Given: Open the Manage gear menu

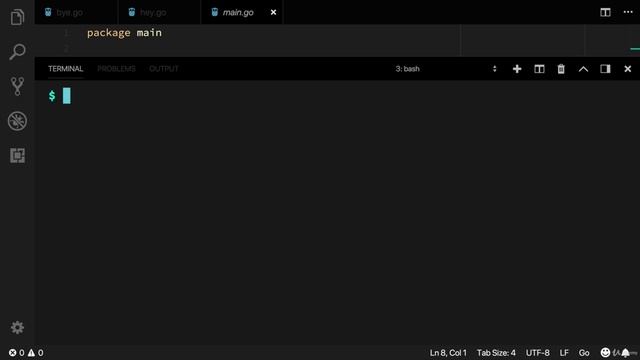Looking at the screenshot, I should point(17,328).
